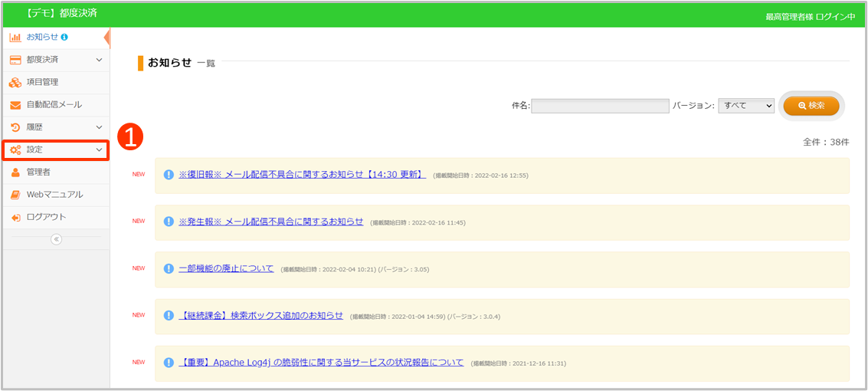Expand the 設定 menu chevron
Viewport: 868px width, 391px height.
pos(99,149)
